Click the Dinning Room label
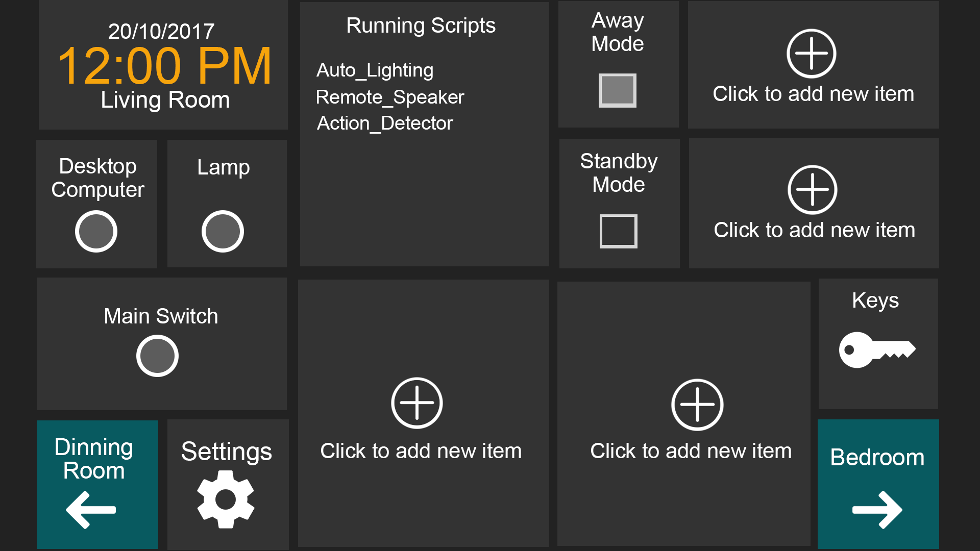 pyautogui.click(x=94, y=459)
